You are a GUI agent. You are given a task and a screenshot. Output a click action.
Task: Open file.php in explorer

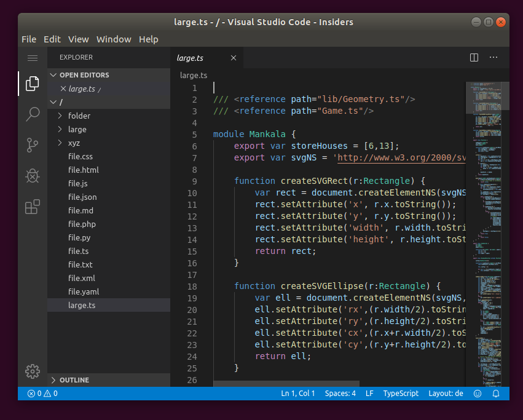(109, 224)
